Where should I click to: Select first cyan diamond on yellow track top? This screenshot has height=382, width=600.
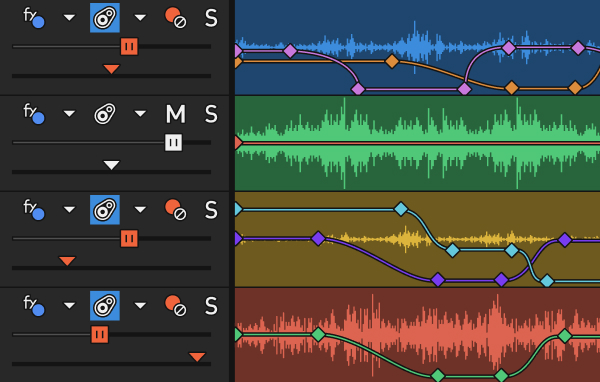pyautogui.click(x=238, y=209)
